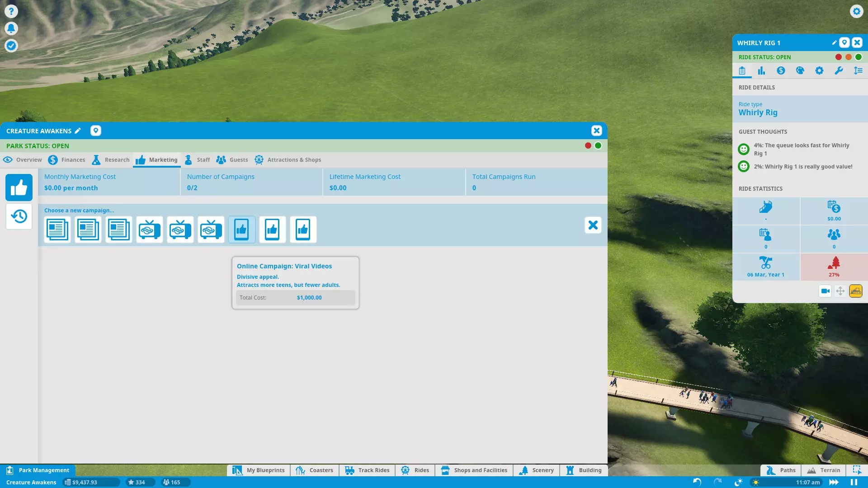Open the Scenery menu
This screenshot has width=868, height=488.
tap(537, 470)
